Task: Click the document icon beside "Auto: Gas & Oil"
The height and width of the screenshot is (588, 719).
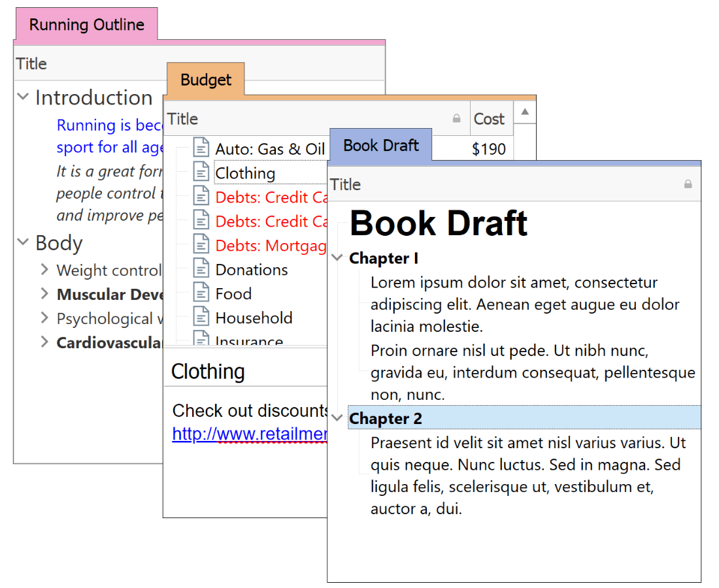Action: coord(201,148)
